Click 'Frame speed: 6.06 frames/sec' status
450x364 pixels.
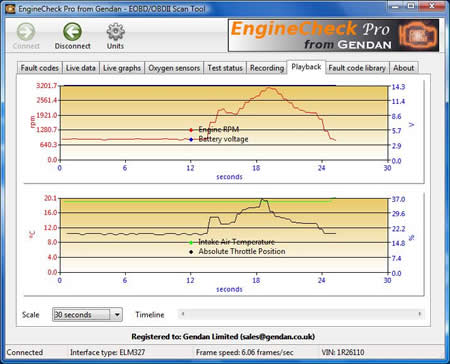pyautogui.click(x=245, y=352)
